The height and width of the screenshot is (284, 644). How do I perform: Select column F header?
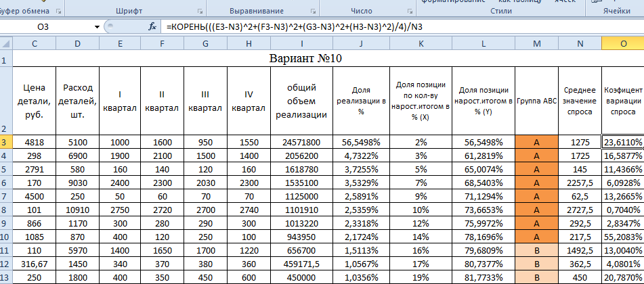click(163, 43)
